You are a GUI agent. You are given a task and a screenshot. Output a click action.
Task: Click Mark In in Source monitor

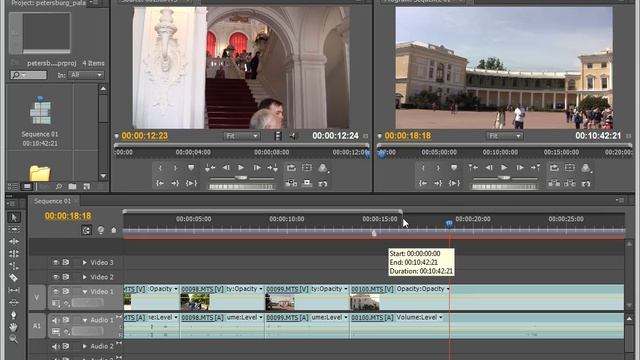click(x=160, y=168)
